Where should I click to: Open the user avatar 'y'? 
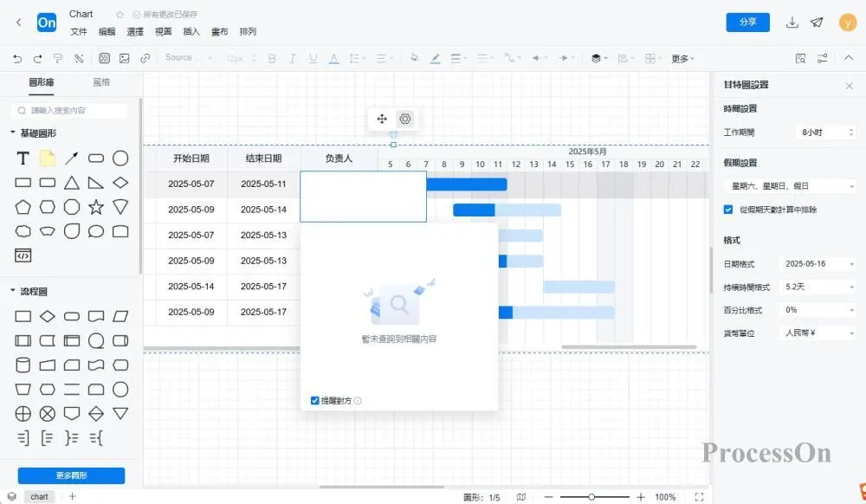[x=847, y=22]
